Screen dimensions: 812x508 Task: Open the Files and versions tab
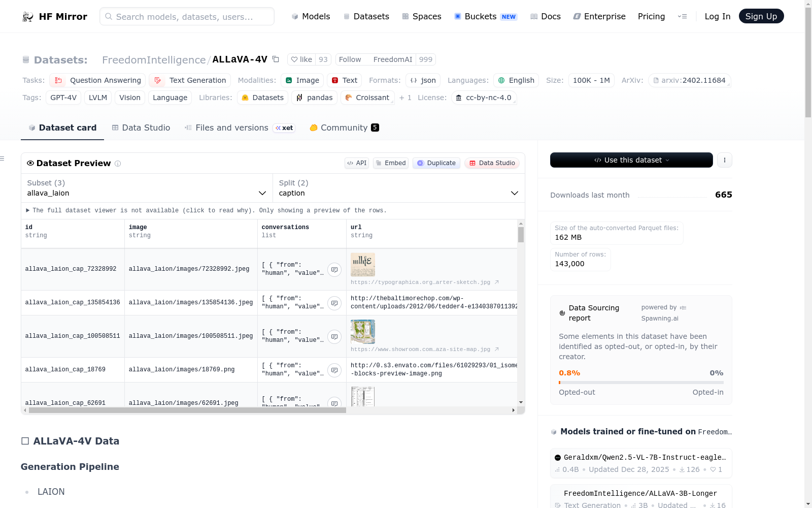[x=240, y=128]
